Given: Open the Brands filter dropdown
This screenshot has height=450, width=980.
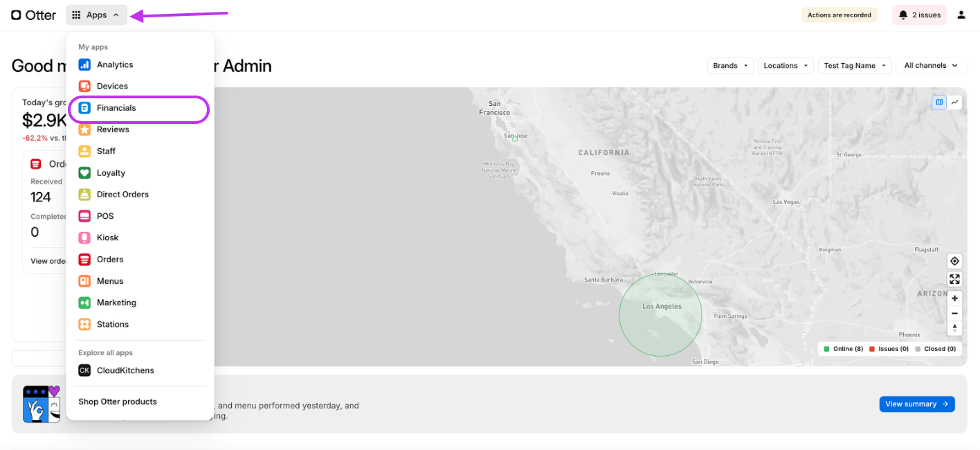Looking at the screenshot, I should [x=730, y=66].
